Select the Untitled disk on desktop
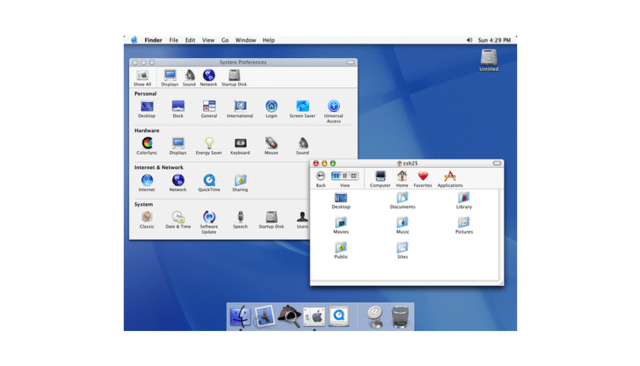The image size is (640, 366). pyautogui.click(x=489, y=60)
